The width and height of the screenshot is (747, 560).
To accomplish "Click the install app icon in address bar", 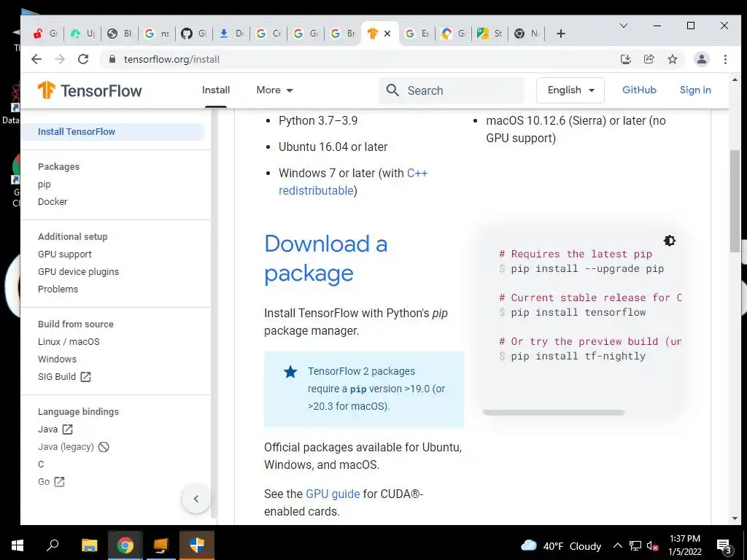I will (625, 59).
